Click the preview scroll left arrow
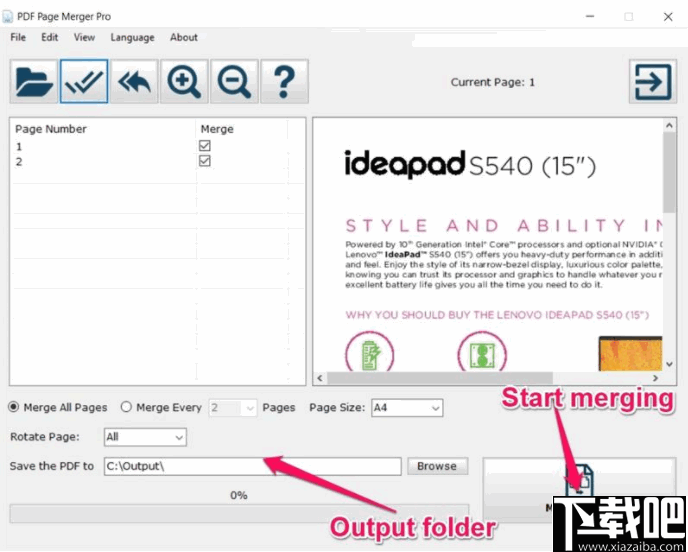This screenshot has height=552, width=688. pos(320,378)
